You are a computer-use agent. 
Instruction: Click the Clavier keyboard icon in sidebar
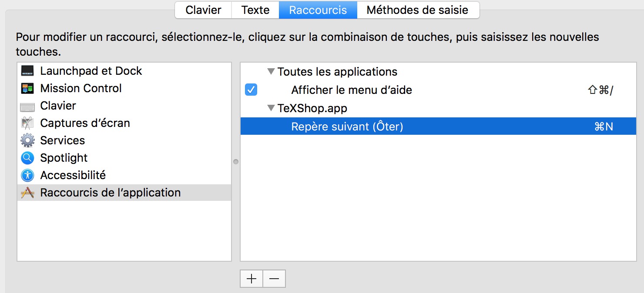pyautogui.click(x=27, y=106)
